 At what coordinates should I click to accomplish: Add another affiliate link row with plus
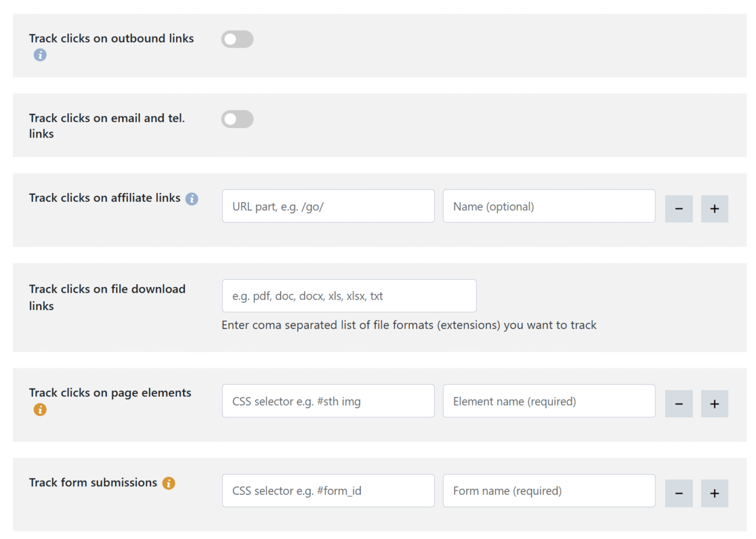[x=715, y=209]
